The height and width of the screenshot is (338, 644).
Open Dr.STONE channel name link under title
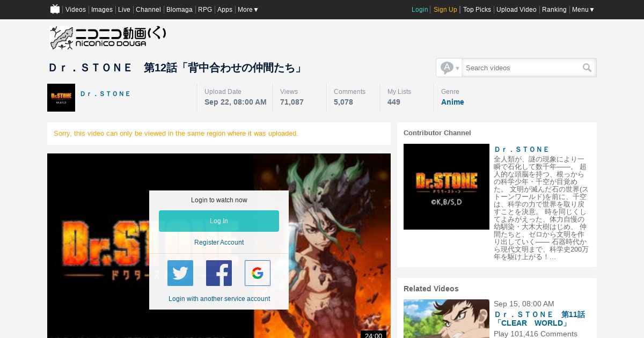pyautogui.click(x=106, y=94)
